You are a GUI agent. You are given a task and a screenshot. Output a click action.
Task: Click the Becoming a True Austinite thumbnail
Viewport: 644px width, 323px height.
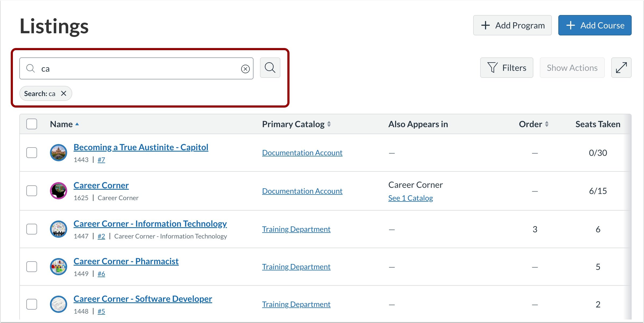coord(59,153)
